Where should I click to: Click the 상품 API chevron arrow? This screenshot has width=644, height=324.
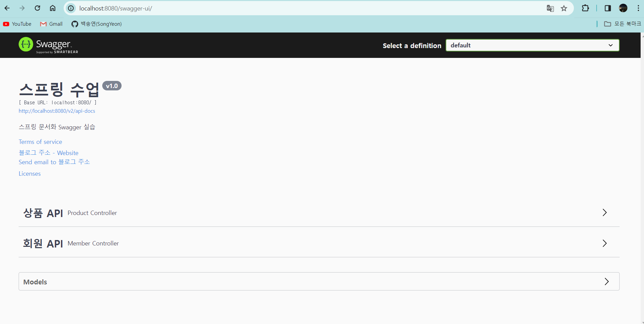point(605,212)
